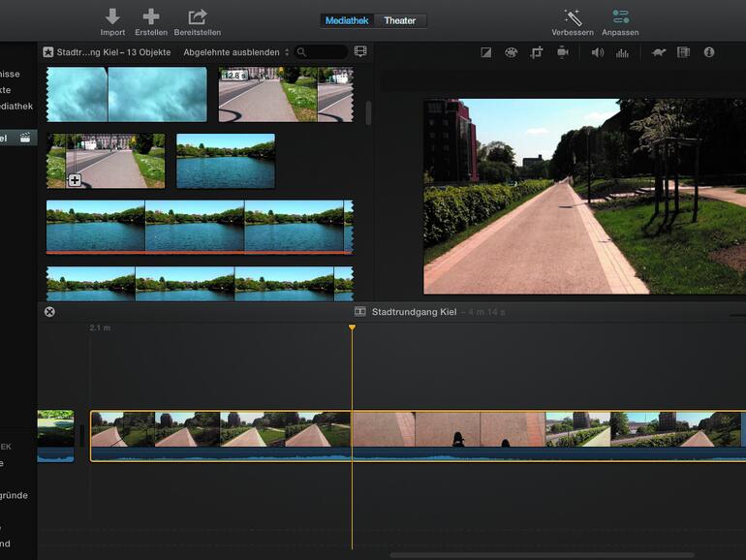Open the speed turtle tool
This screenshot has height=560, width=746.
[x=658, y=52]
